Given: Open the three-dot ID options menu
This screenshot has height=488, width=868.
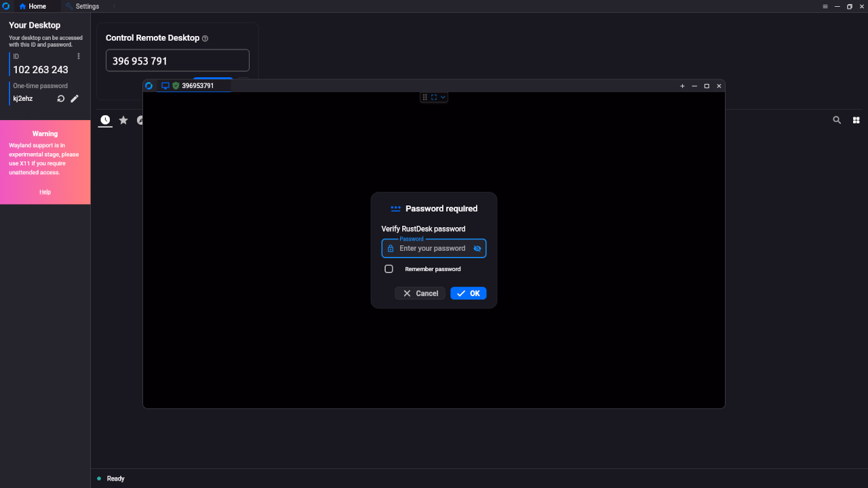Looking at the screenshot, I should click(79, 56).
